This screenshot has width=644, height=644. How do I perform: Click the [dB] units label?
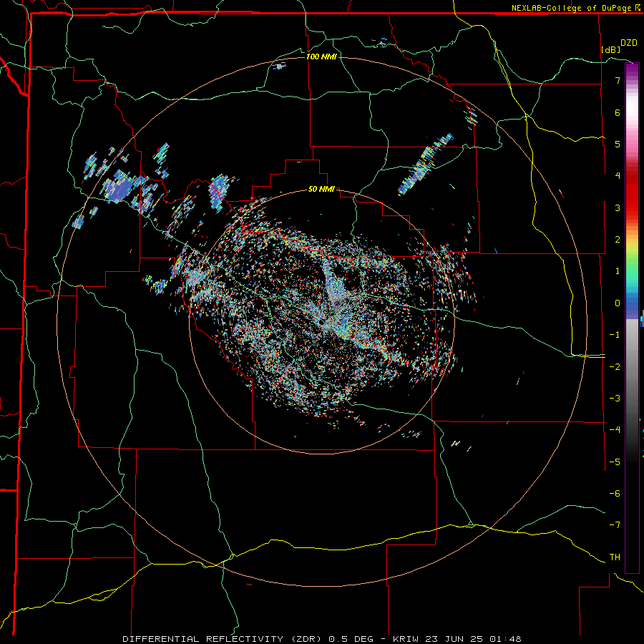coord(611,49)
